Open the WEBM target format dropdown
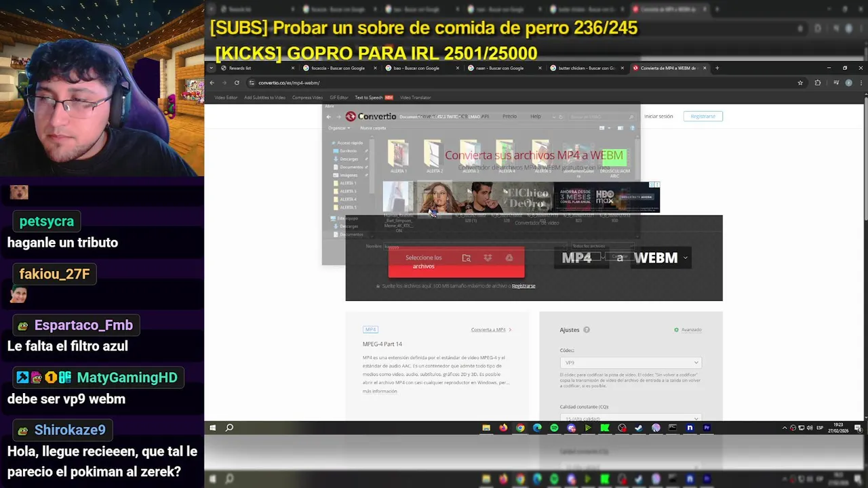 coord(660,258)
